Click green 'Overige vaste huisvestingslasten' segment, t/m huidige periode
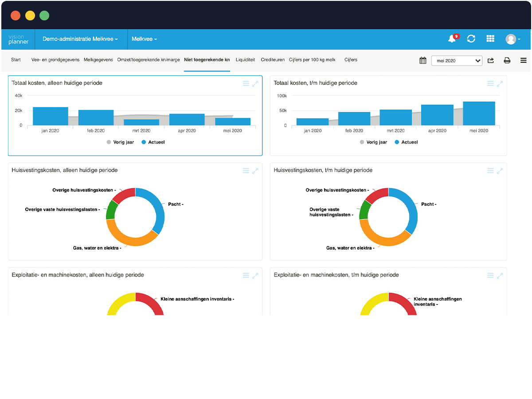The height and width of the screenshot is (399, 532). [x=364, y=209]
